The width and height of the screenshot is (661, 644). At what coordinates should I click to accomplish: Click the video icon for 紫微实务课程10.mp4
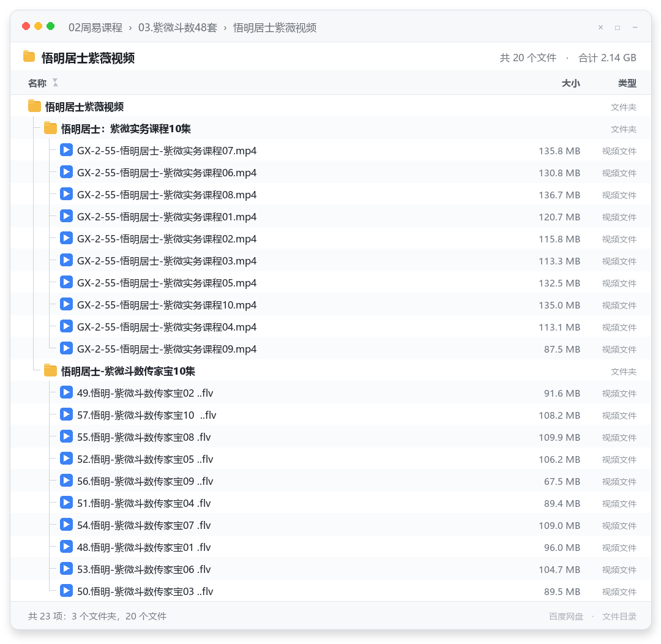[x=66, y=304]
